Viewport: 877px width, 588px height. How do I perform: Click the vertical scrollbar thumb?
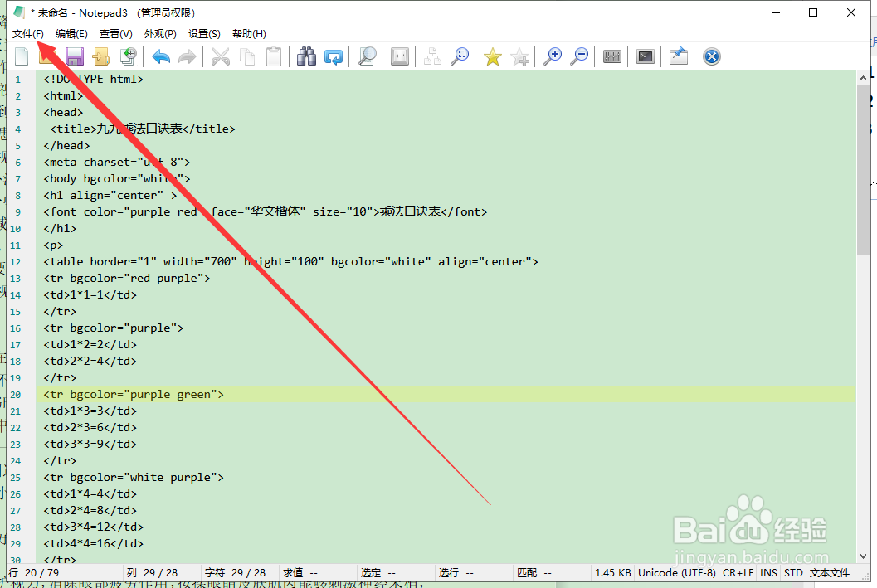click(x=863, y=170)
